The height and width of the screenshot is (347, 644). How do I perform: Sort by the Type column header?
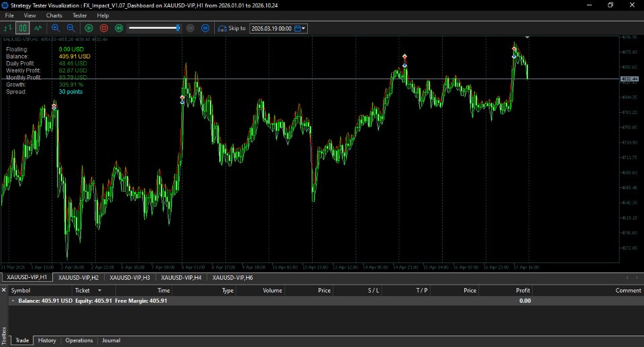click(204, 290)
